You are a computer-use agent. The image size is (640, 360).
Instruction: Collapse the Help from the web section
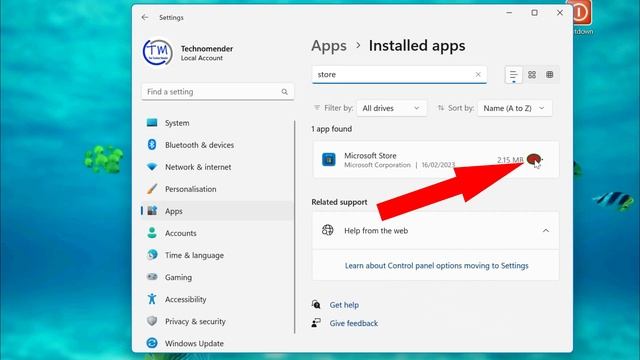pyautogui.click(x=546, y=231)
